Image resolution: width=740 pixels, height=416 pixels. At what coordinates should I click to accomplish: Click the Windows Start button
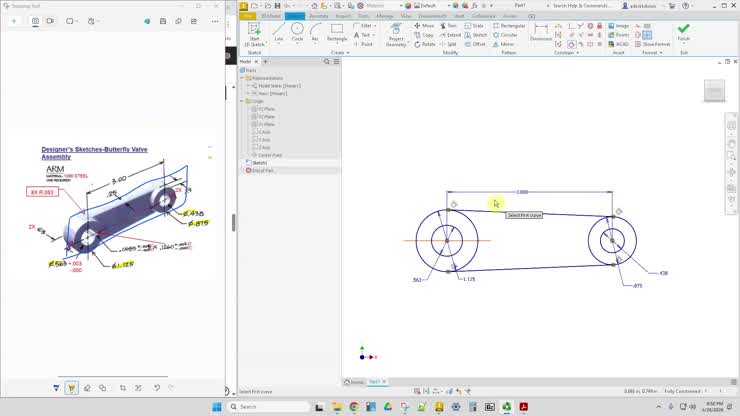pyautogui.click(x=217, y=407)
